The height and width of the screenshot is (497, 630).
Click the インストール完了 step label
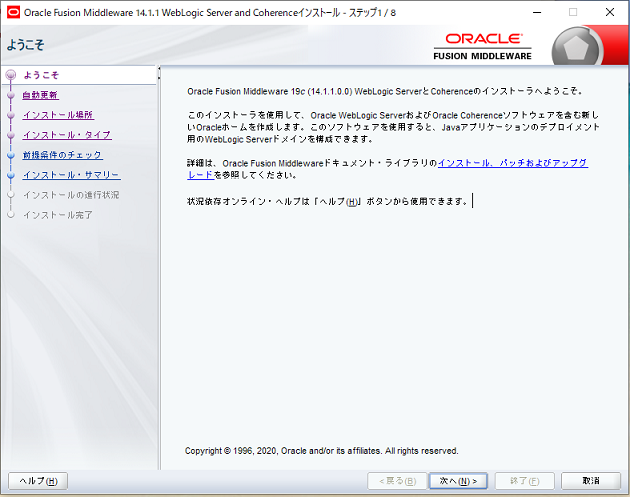point(58,215)
